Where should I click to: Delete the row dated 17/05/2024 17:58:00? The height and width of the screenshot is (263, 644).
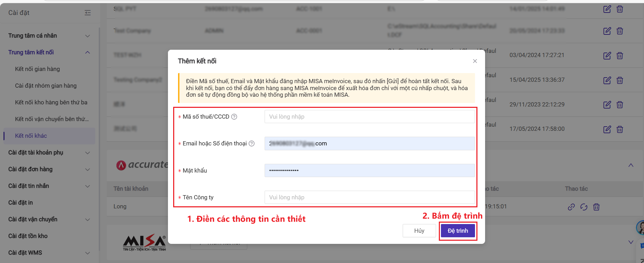pyautogui.click(x=620, y=129)
